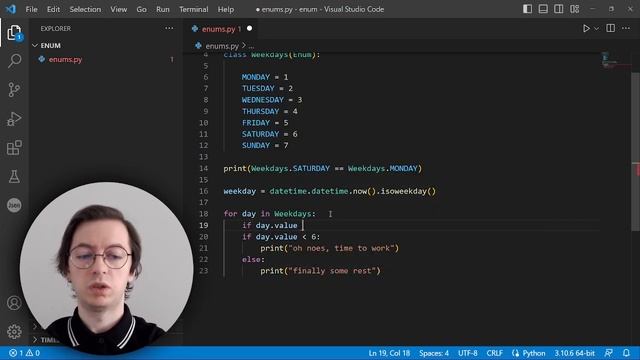
Task: Change line ending via CRLF
Action: tap(494, 353)
